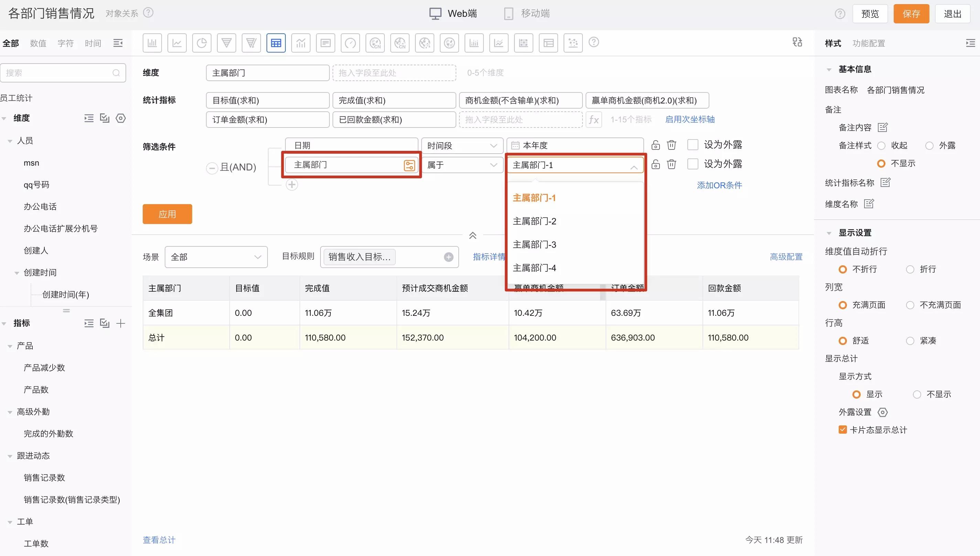Delete the 日期 filter with trash icon

672,145
